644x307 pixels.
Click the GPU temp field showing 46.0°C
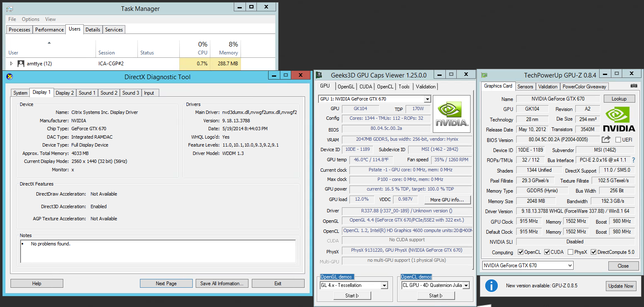[x=371, y=160]
